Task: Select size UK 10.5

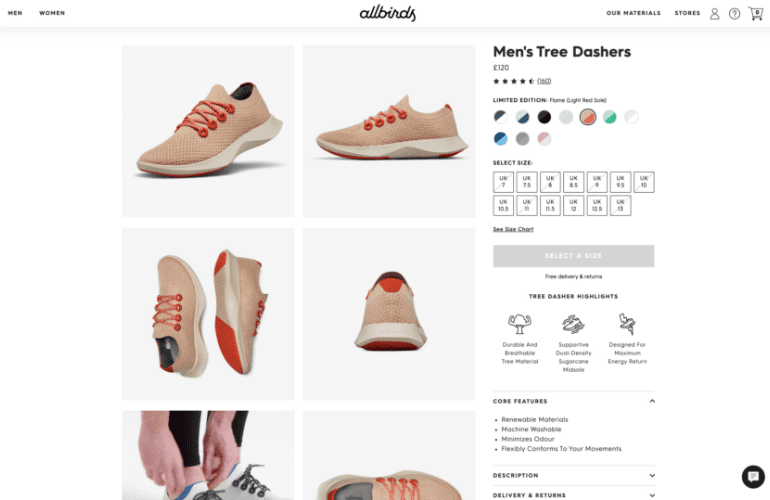Action: point(503,205)
